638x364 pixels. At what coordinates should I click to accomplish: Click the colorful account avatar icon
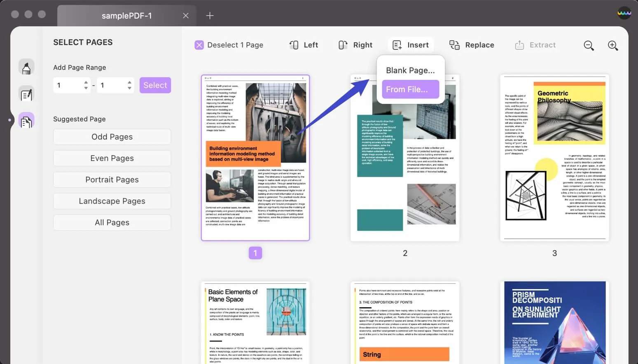coord(624,13)
